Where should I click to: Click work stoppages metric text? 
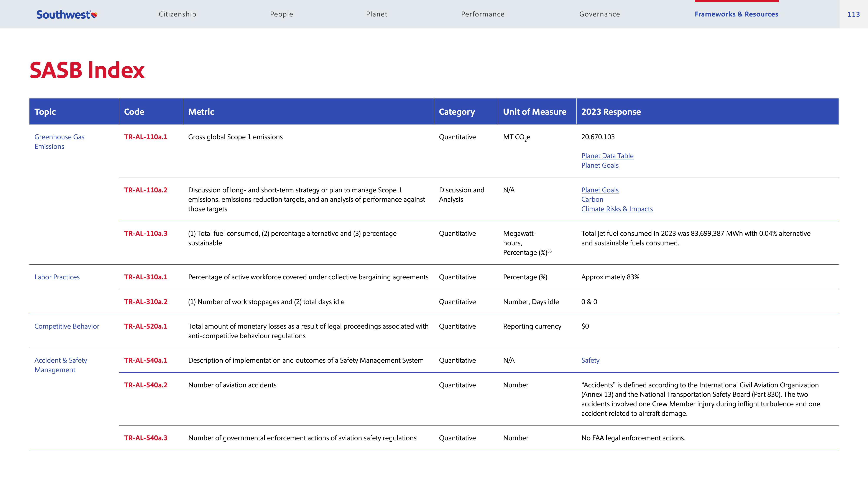pos(266,302)
